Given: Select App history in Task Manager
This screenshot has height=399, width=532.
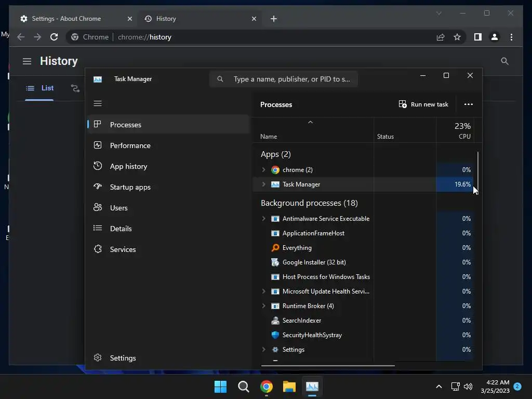Looking at the screenshot, I should (x=169, y=166).
